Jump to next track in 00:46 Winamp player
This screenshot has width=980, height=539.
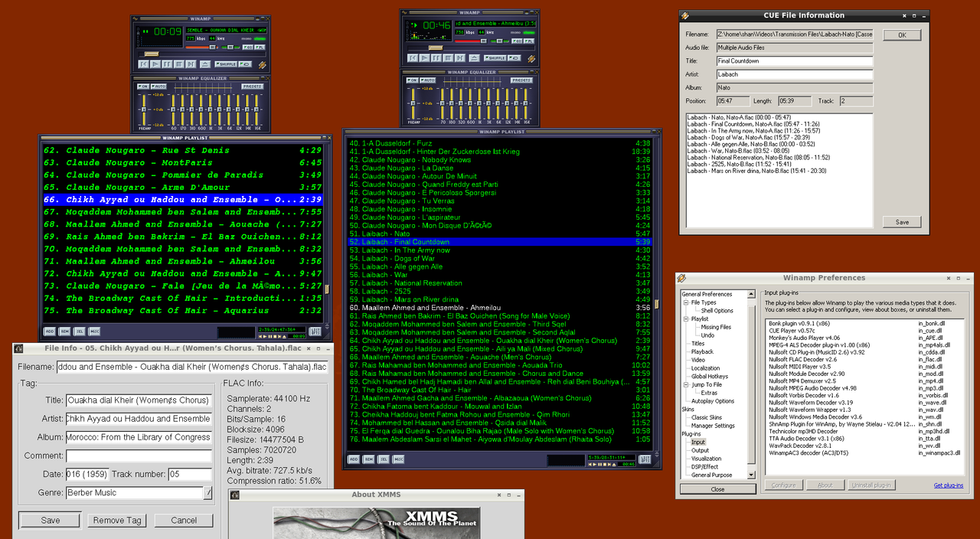pos(460,58)
